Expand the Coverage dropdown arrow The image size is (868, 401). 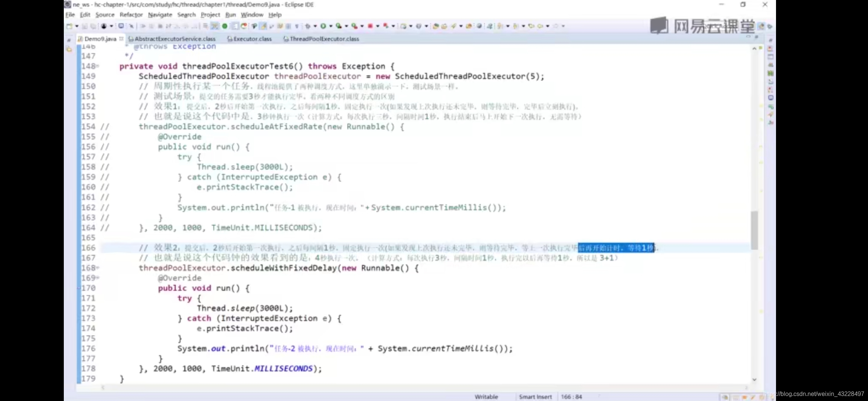pos(346,26)
